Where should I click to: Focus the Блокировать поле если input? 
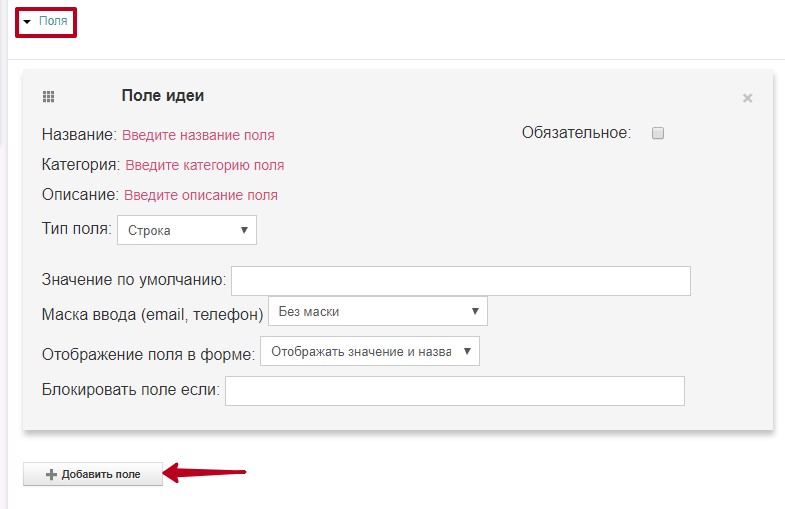click(x=455, y=391)
